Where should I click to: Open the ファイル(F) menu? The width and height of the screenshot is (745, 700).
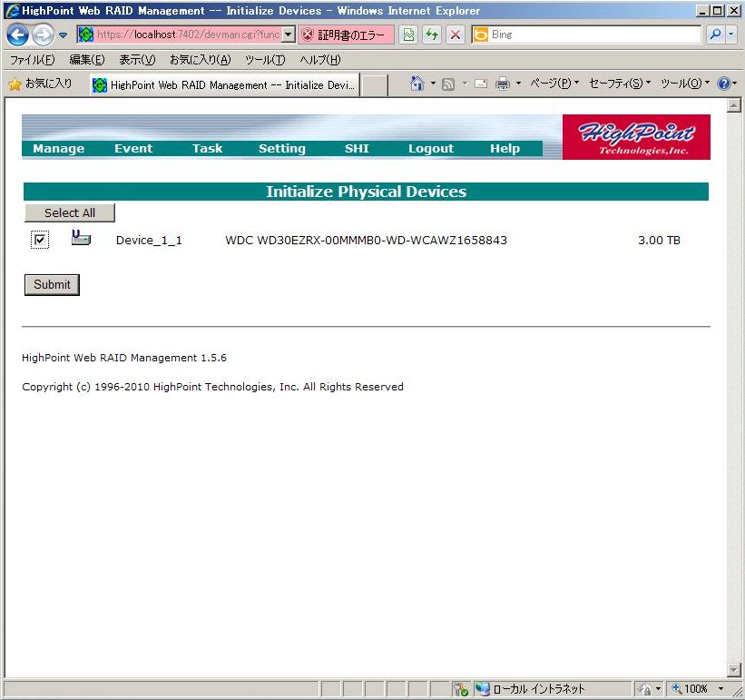pyautogui.click(x=33, y=59)
